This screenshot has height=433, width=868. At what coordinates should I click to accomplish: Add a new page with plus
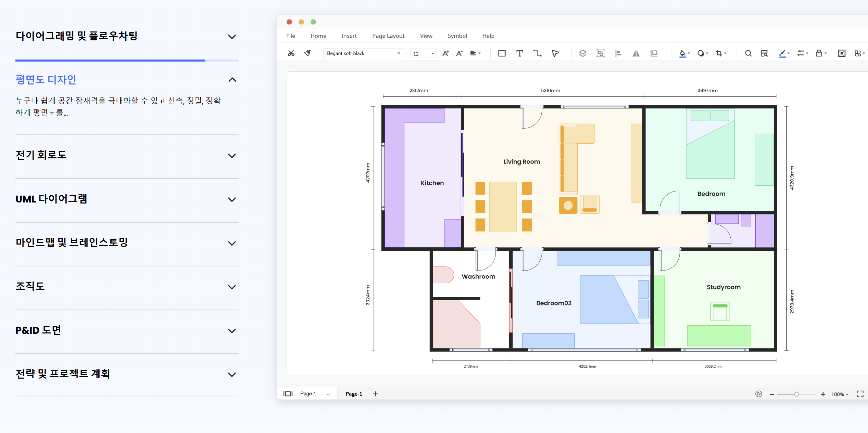tap(375, 394)
